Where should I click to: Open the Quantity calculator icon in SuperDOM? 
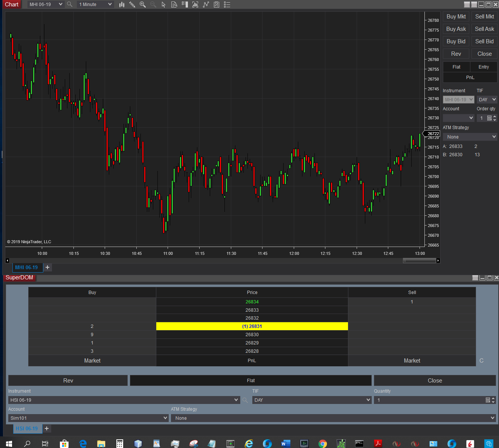coord(488,400)
